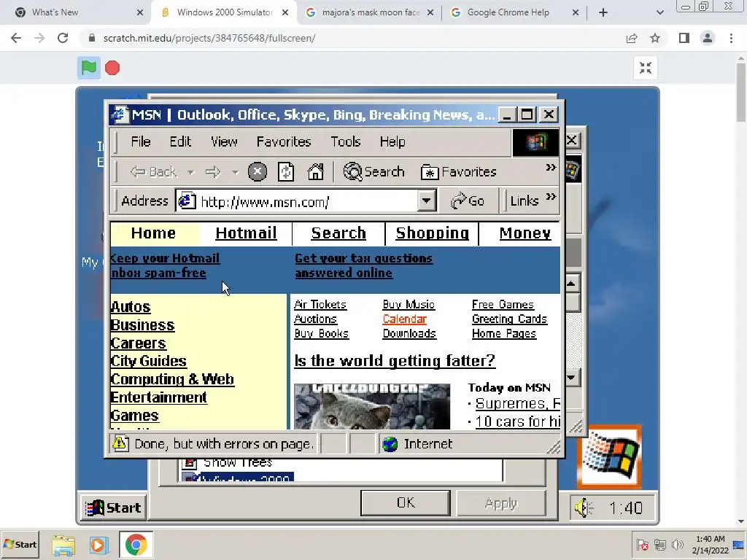Open the Business category link
Image resolution: width=747 pixels, height=560 pixels.
(142, 324)
